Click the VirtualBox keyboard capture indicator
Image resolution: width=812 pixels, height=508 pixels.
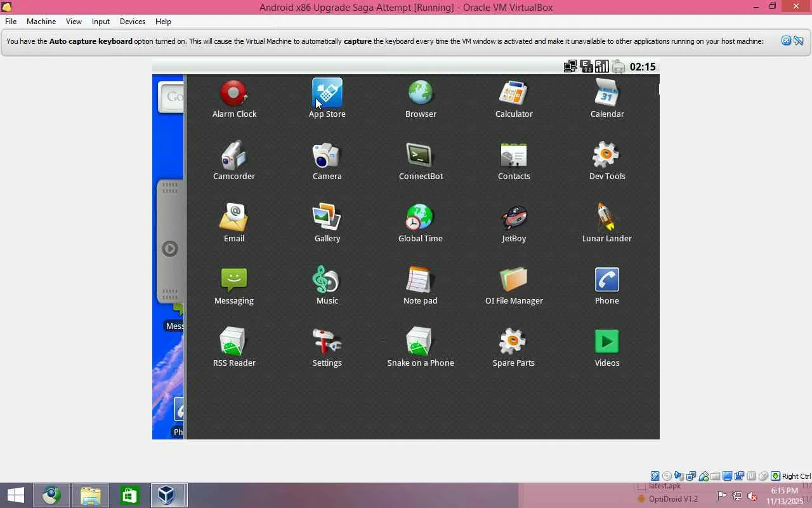pyautogui.click(x=776, y=476)
